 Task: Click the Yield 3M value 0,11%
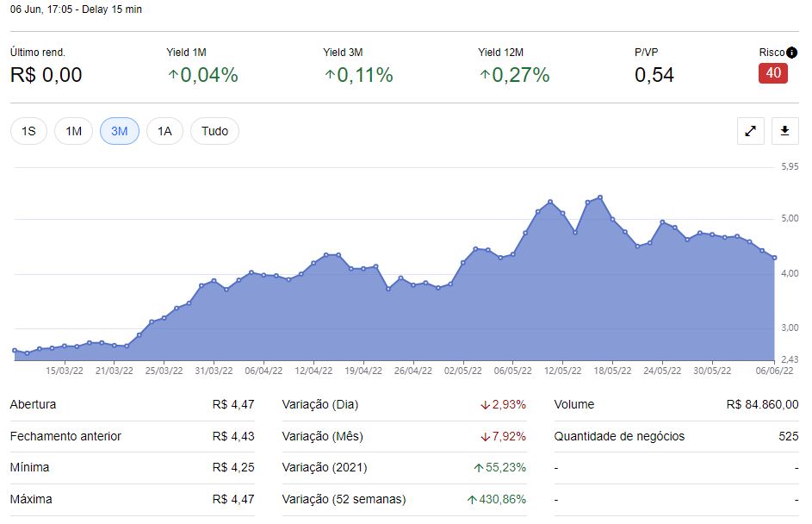pyautogui.click(x=365, y=76)
